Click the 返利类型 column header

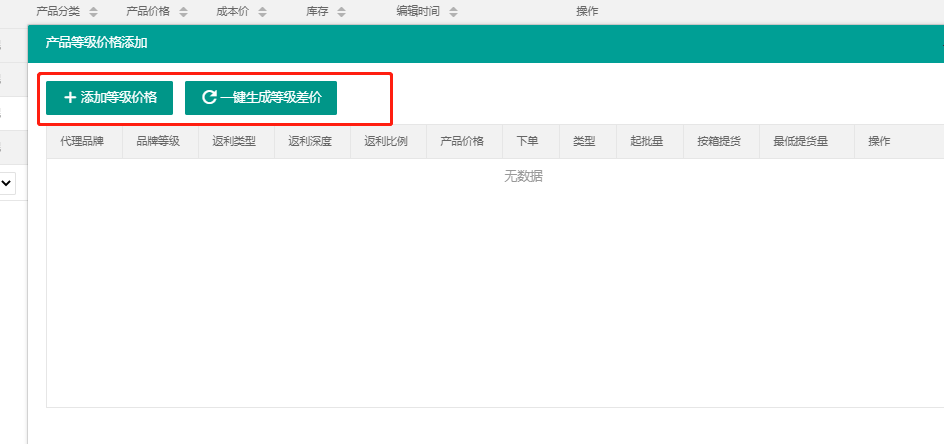click(x=234, y=142)
